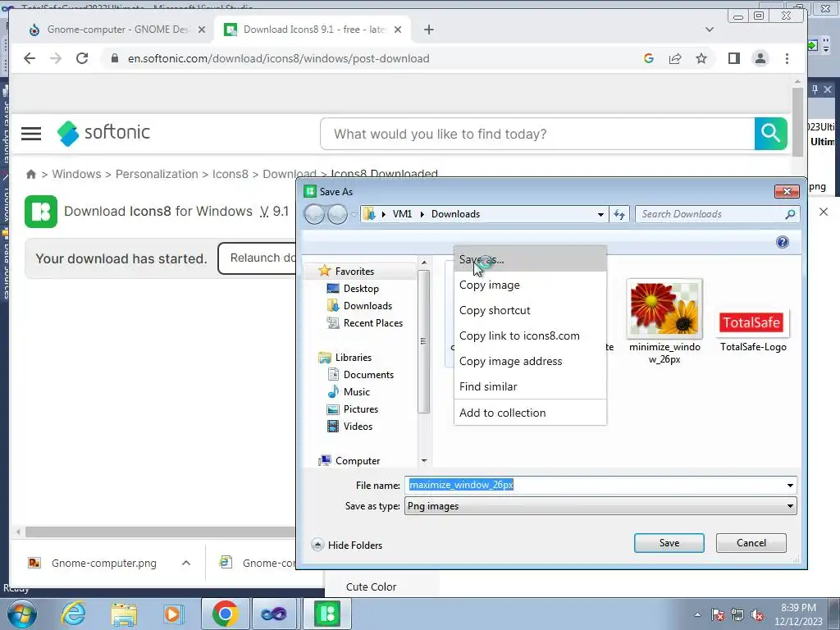Show hidden tray icons arrow
This screenshot has width=840, height=630.
pyautogui.click(x=697, y=615)
